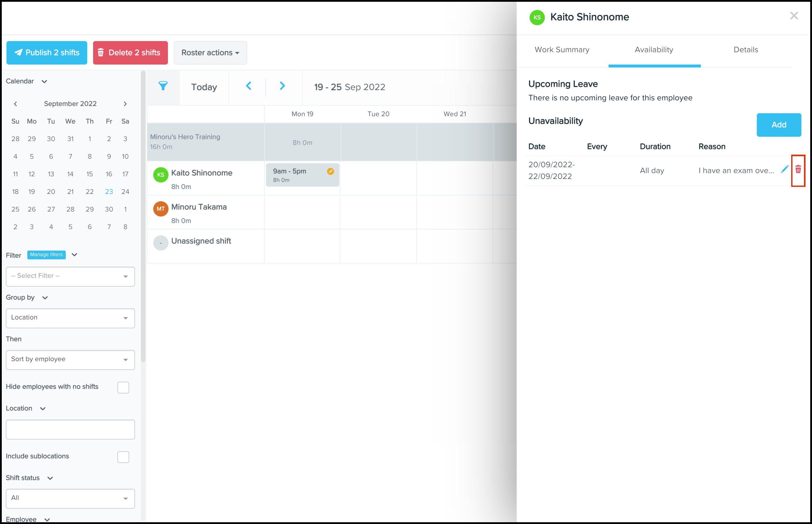This screenshot has height=524, width=812.
Task: Enable the Include sublocations checkbox
Action: point(123,457)
